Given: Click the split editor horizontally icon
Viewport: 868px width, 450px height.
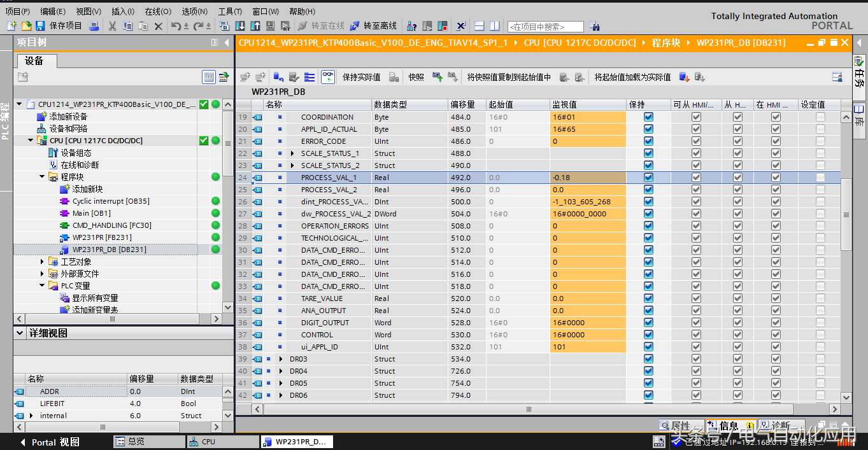Looking at the screenshot, I should click(x=479, y=26).
